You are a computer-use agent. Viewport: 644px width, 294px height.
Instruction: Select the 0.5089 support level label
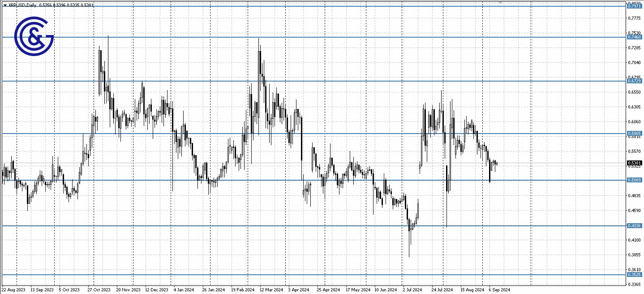[634, 180]
